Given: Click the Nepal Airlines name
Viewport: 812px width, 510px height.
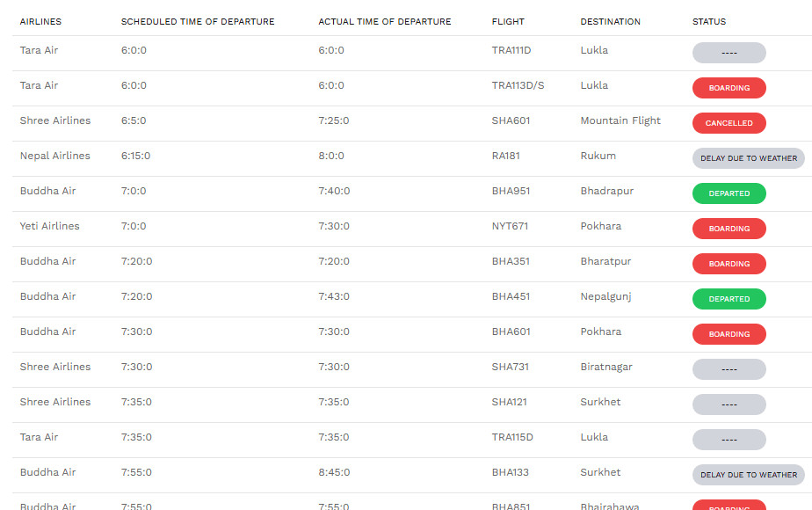Looking at the screenshot, I should point(54,156).
